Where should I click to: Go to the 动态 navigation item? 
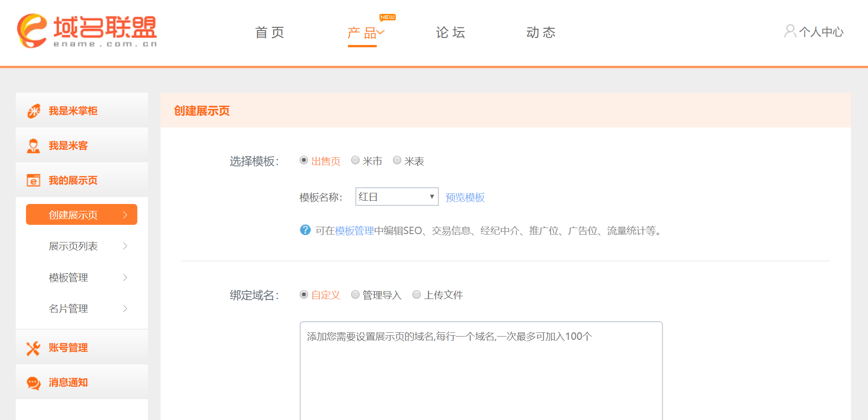[540, 32]
